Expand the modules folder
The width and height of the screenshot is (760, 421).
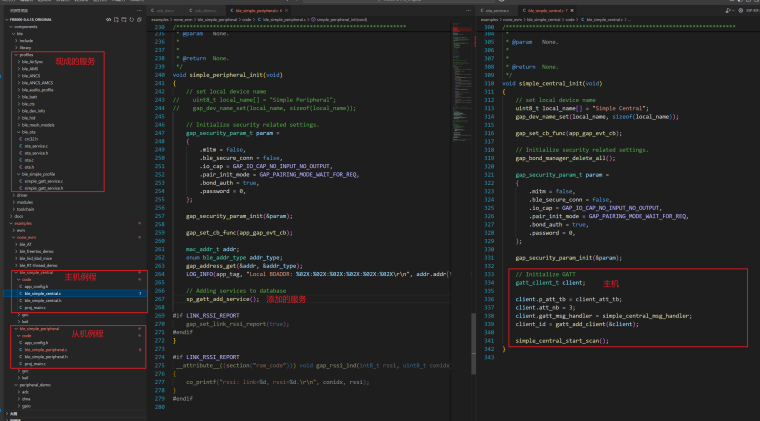coord(25,202)
